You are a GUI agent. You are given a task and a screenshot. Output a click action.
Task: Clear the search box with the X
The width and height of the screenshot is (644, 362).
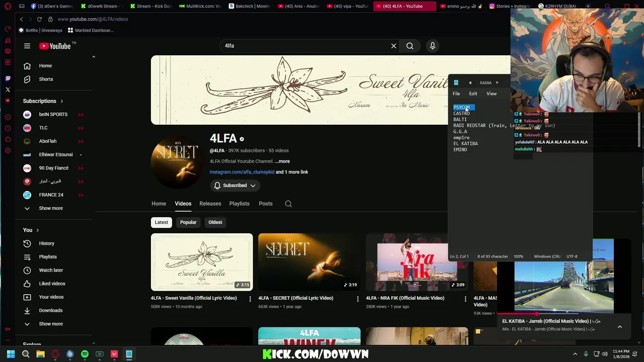tap(393, 46)
